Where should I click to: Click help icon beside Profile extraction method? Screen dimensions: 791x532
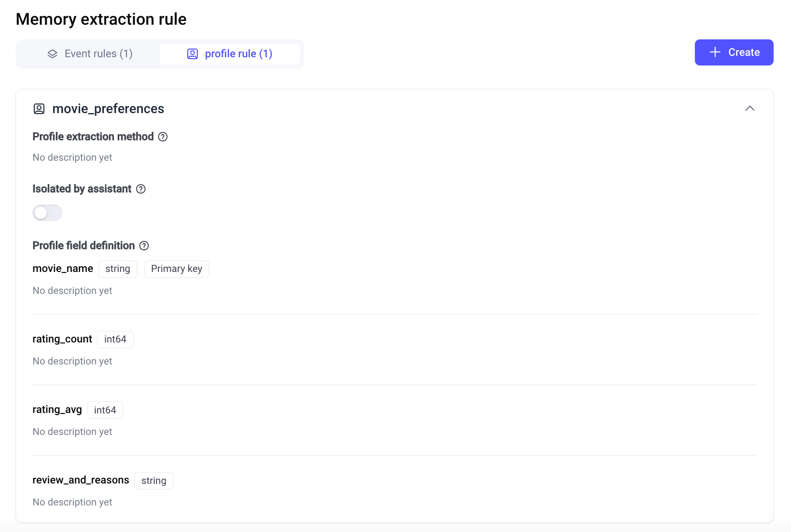pyautogui.click(x=163, y=137)
